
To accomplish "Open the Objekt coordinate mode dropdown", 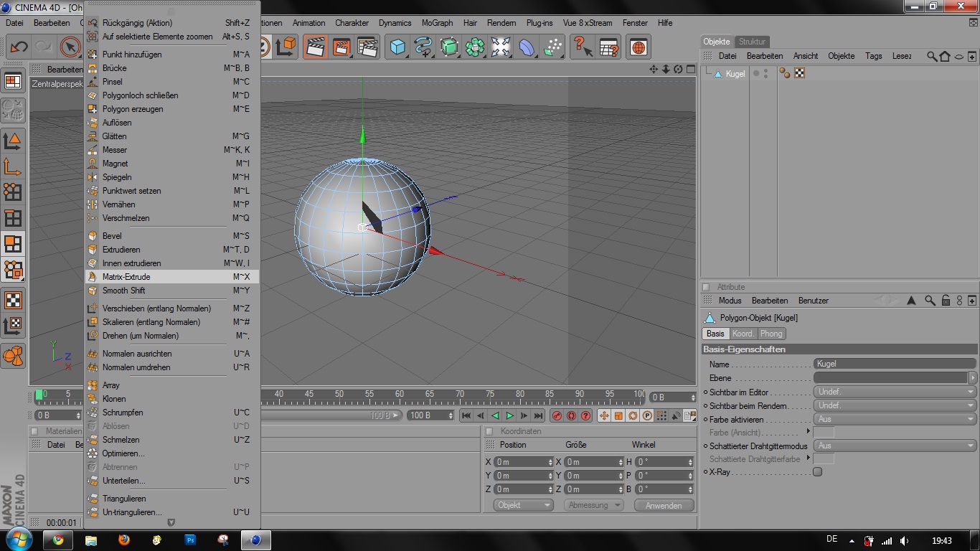I will tap(524, 505).
